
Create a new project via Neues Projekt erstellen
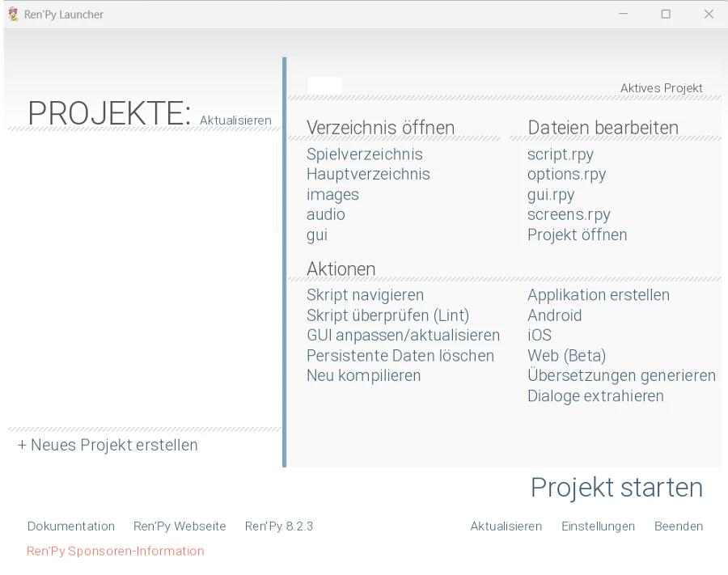click(x=108, y=445)
